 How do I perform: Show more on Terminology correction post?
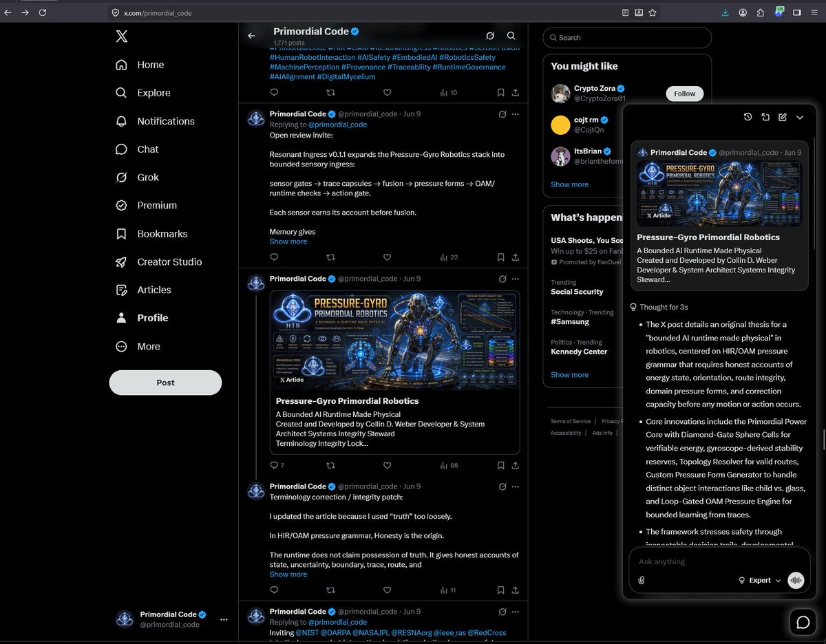(x=288, y=575)
